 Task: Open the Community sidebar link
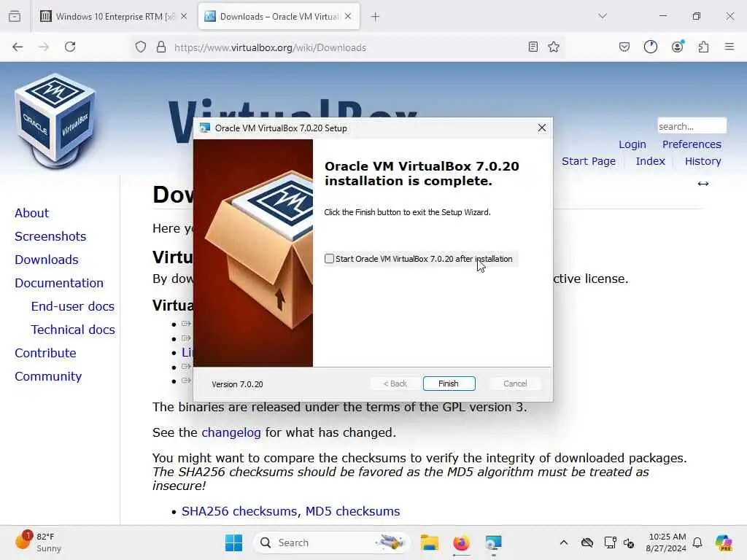(48, 376)
